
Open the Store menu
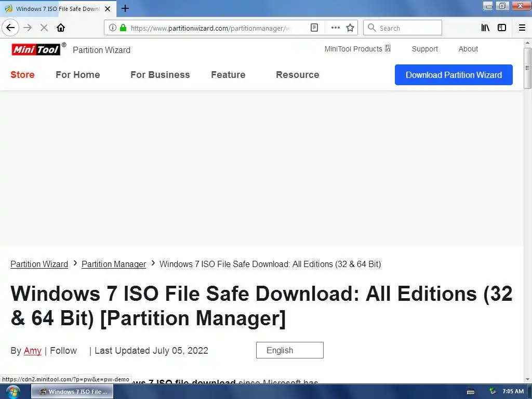22,75
